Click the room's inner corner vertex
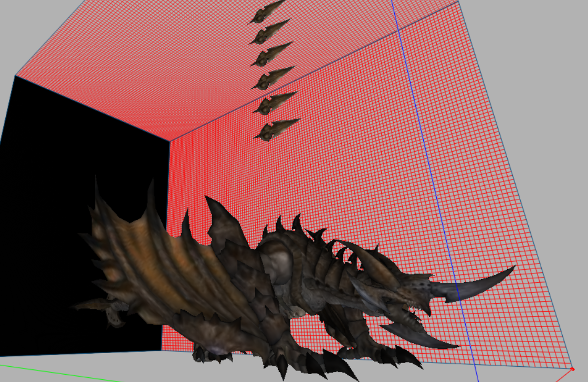The width and height of the screenshot is (588, 382). click(x=169, y=141)
